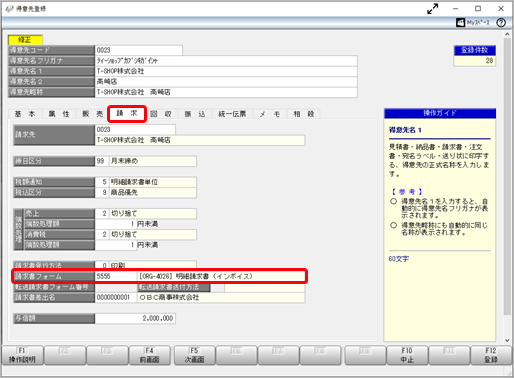Click the 修正 mode label
The width and height of the screenshot is (514, 378).
coord(25,40)
